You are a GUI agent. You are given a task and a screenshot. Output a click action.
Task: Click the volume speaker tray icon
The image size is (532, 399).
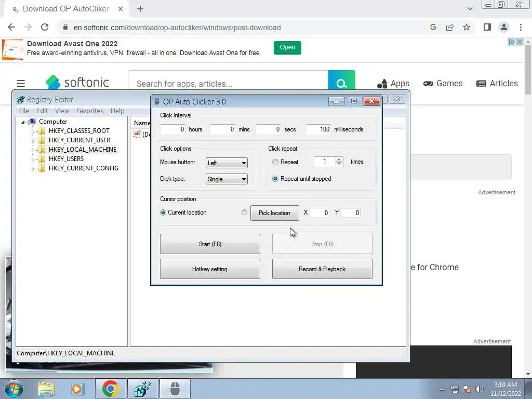(480, 389)
